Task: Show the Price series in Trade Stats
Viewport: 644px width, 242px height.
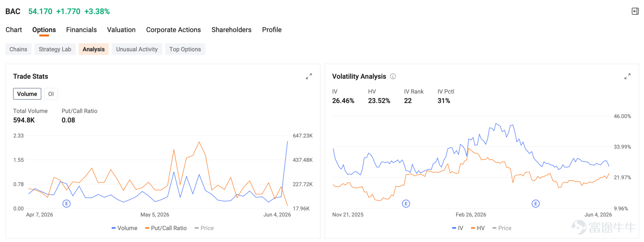Action: (x=204, y=228)
